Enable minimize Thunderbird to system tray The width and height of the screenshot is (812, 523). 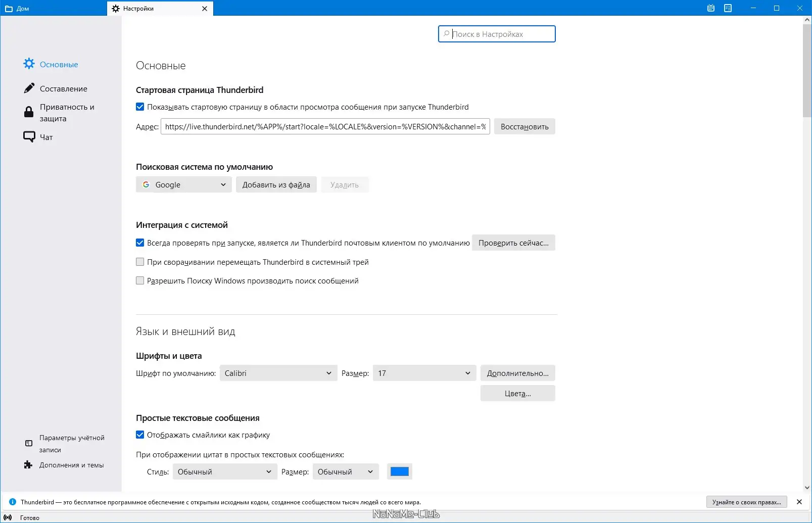[140, 262]
